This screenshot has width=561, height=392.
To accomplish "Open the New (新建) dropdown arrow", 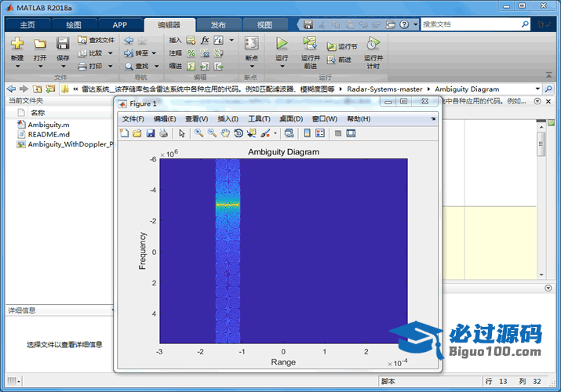I will click(17, 66).
